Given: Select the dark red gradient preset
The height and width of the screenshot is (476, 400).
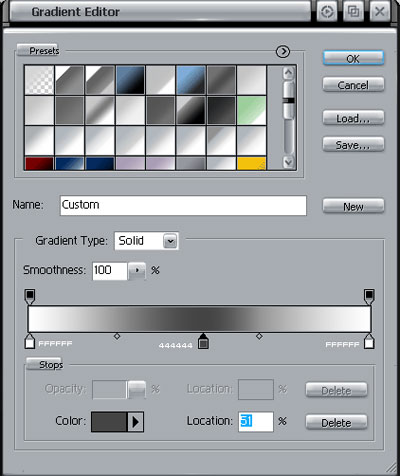Looking at the screenshot, I should 39,164.
